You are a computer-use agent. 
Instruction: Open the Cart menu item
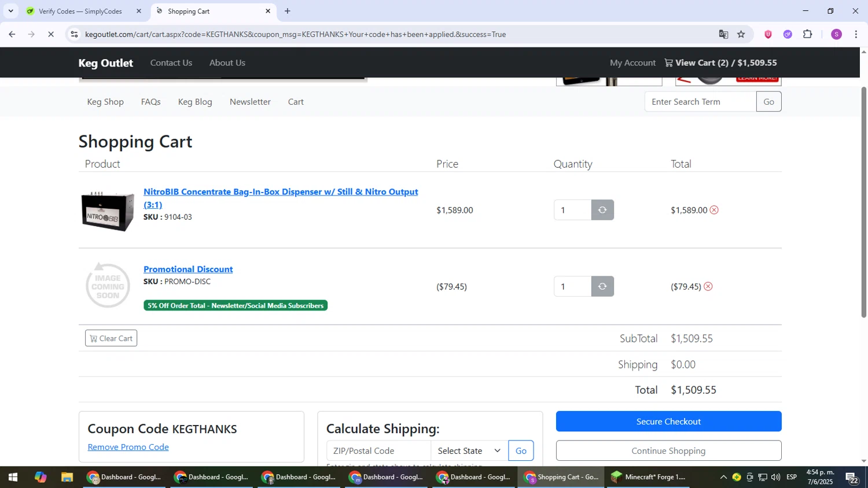[x=296, y=102]
